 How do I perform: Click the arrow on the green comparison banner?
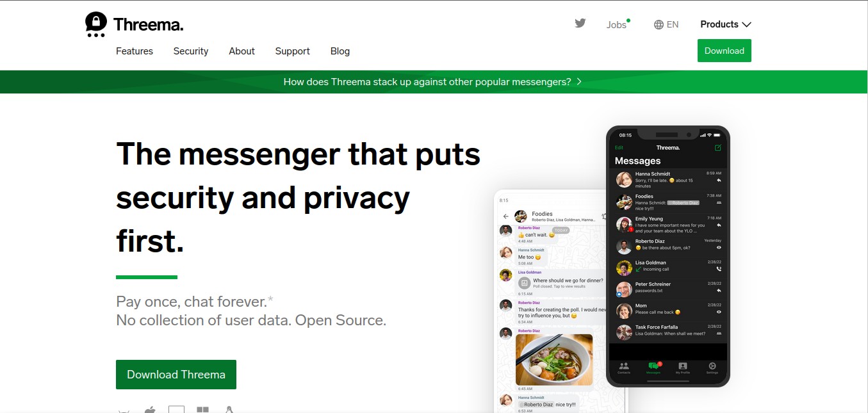pyautogui.click(x=579, y=81)
